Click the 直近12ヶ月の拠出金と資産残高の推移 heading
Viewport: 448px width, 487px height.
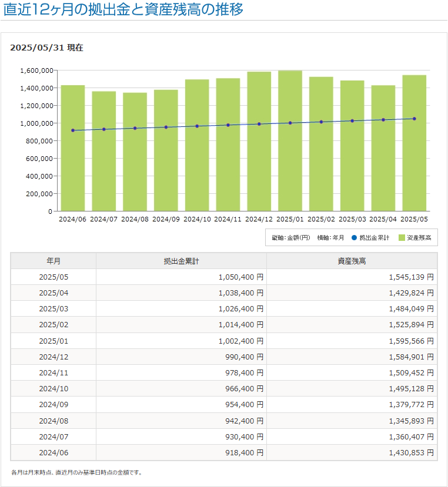(123, 9)
